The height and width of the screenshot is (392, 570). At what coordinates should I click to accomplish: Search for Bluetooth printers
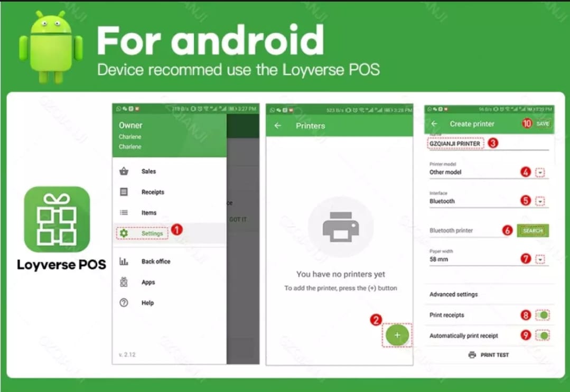pyautogui.click(x=533, y=230)
